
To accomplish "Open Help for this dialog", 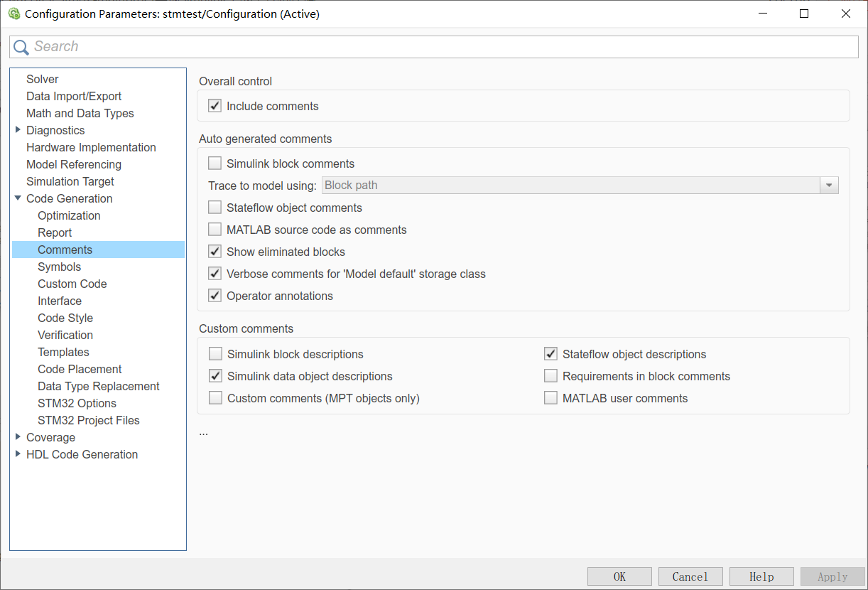I will (761, 576).
